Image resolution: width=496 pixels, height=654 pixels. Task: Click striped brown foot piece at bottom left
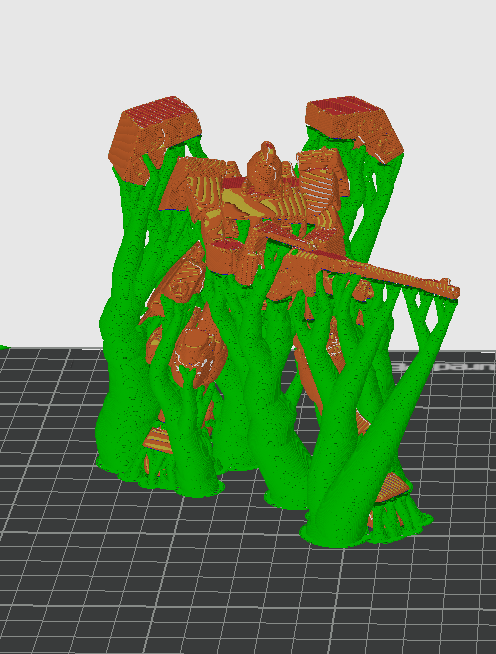coord(159,441)
